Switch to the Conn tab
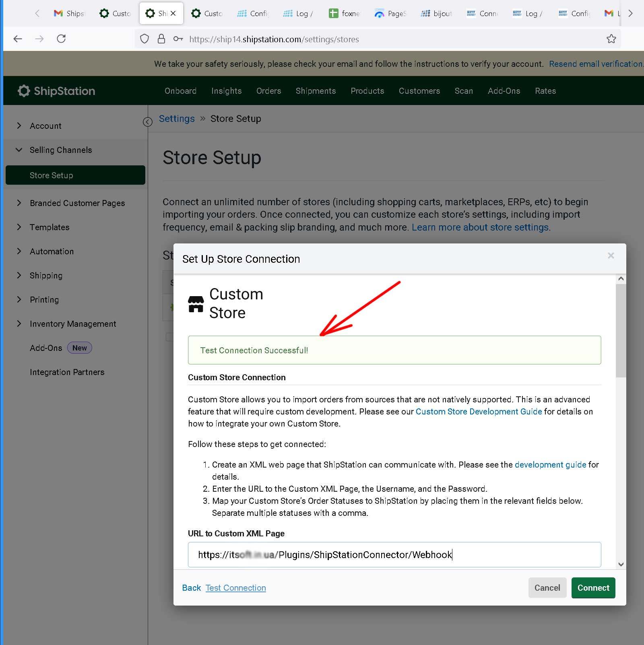Image resolution: width=644 pixels, height=645 pixels. [x=483, y=14]
